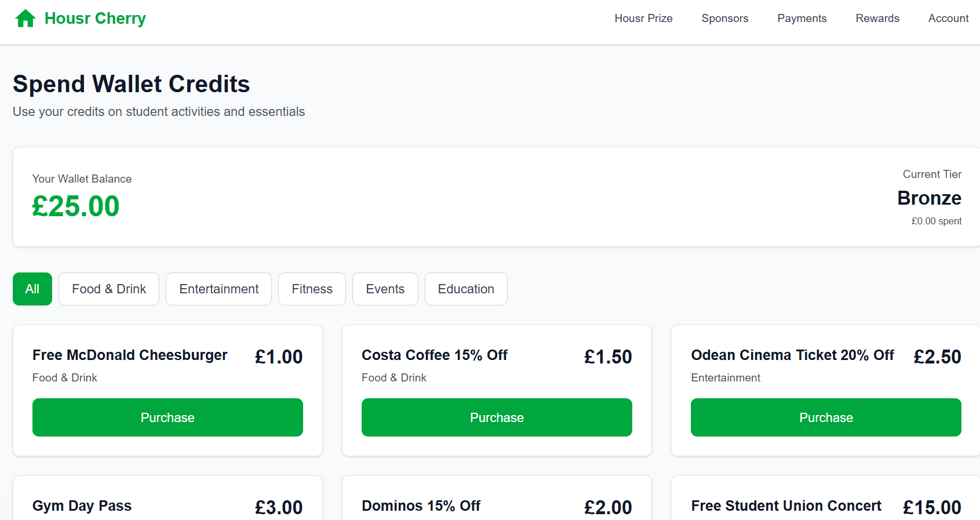Click the green house logo icon
The height and width of the screenshot is (520, 980).
25,19
